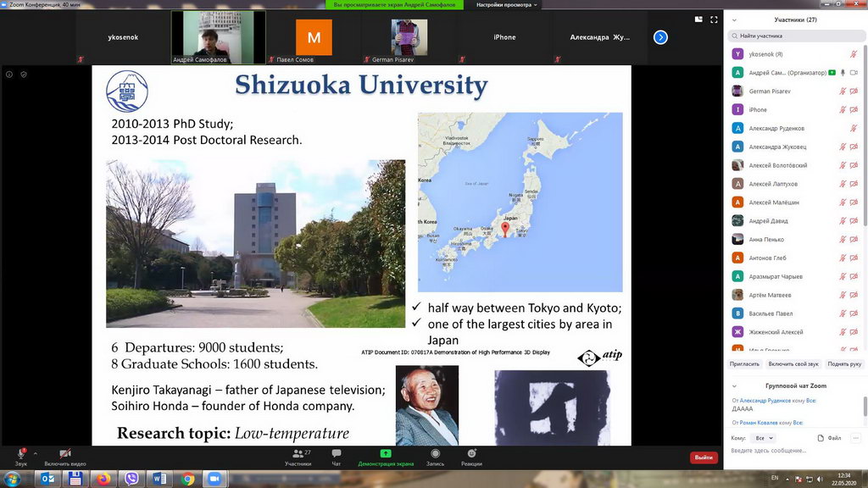The height and width of the screenshot is (488, 868).
Task: Select ykosenok video tile
Action: click(x=123, y=37)
